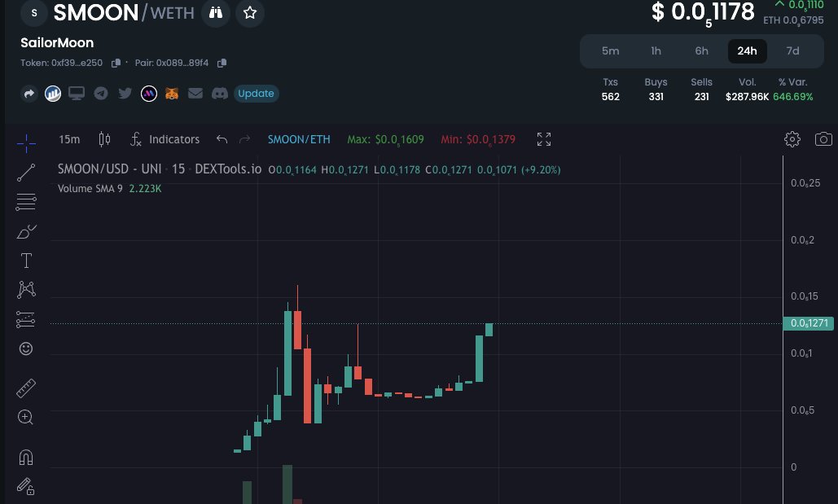Click the Min: $0.0₆1379 label

click(x=478, y=140)
